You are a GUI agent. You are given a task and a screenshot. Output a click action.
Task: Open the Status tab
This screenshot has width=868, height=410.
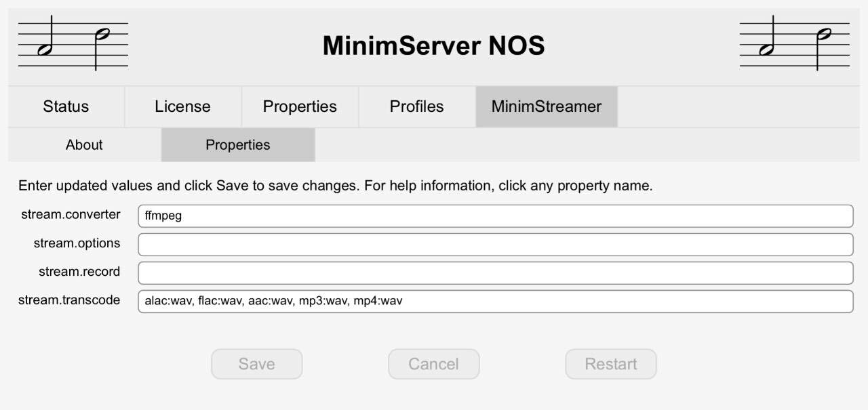click(x=66, y=106)
